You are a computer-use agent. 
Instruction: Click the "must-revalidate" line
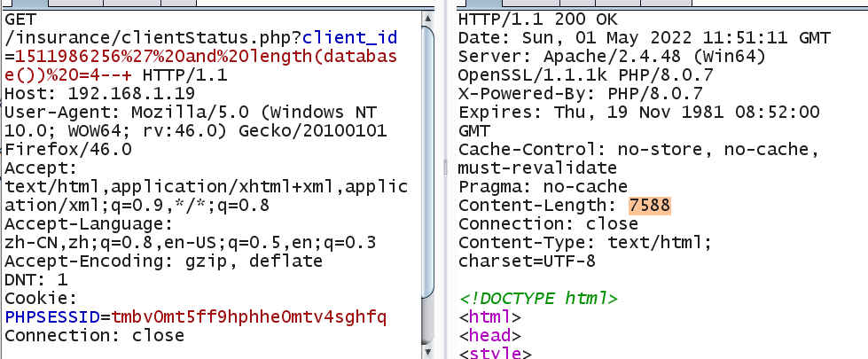click(537, 168)
